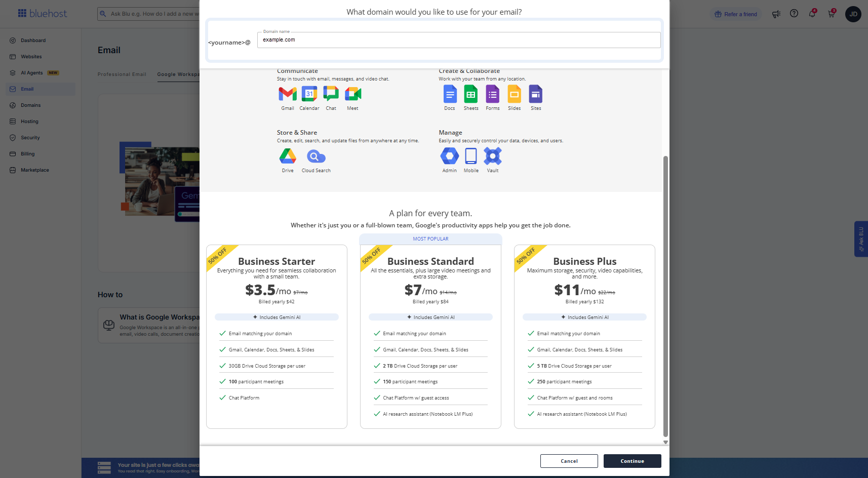This screenshot has width=868, height=478.
Task: Select the Business Starter plan heading
Action: [x=277, y=261]
